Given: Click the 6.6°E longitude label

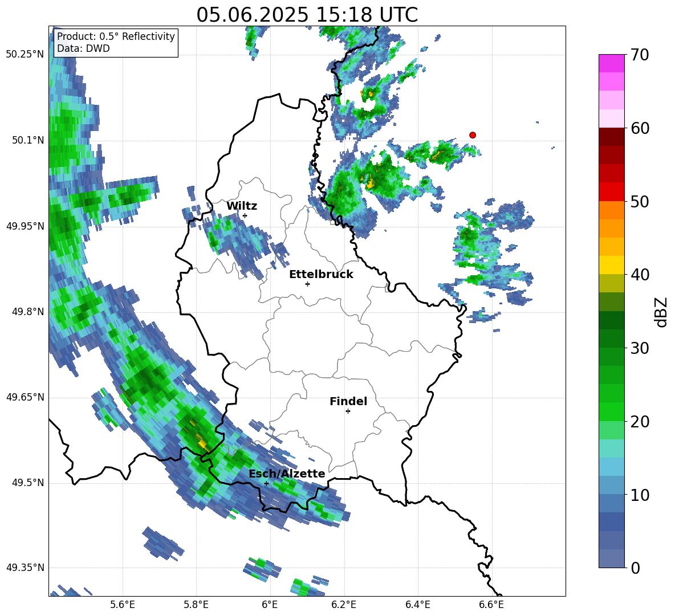Looking at the screenshot, I should point(491,605).
